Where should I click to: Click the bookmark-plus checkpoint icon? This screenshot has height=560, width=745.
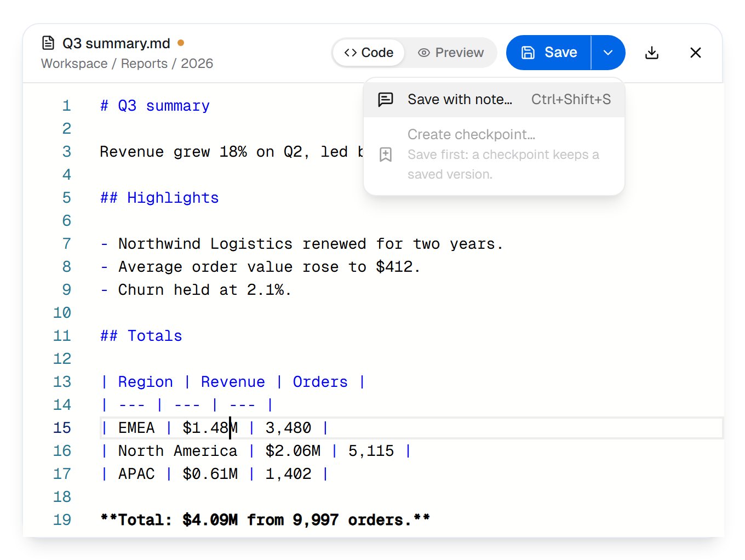[386, 155]
